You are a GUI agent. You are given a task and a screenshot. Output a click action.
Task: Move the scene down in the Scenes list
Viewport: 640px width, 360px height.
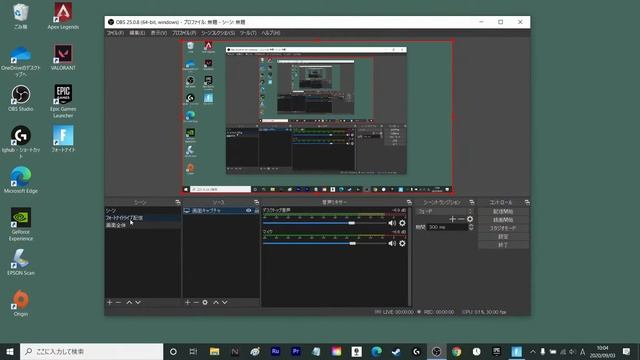(x=138, y=302)
